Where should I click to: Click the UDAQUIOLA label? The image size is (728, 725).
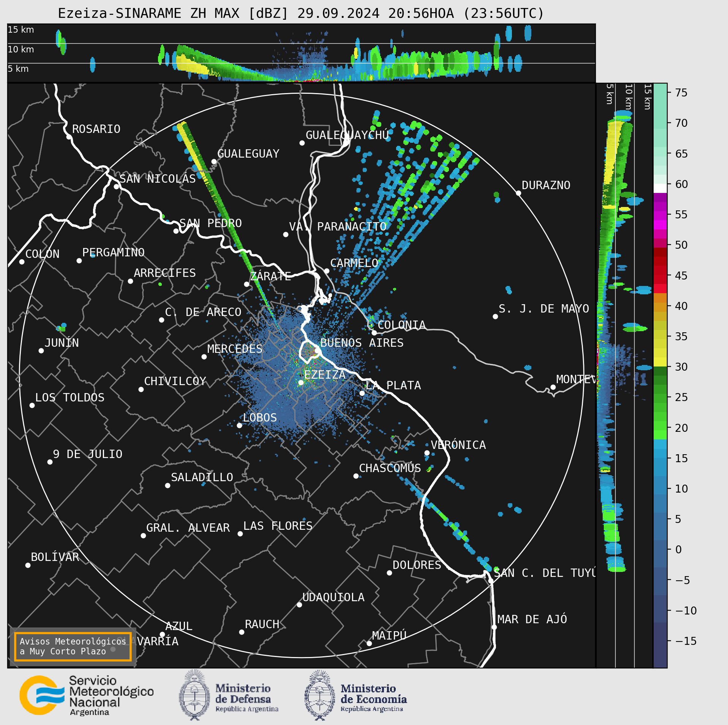coord(333,597)
